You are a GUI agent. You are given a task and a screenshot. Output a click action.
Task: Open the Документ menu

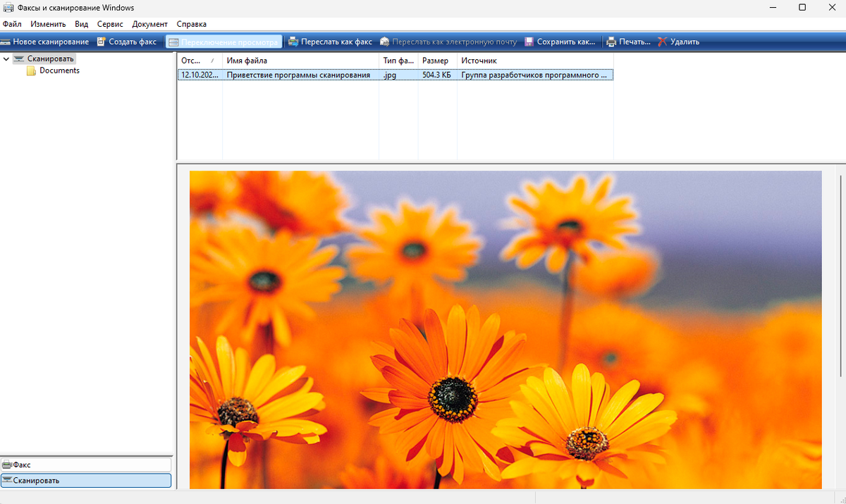point(150,24)
